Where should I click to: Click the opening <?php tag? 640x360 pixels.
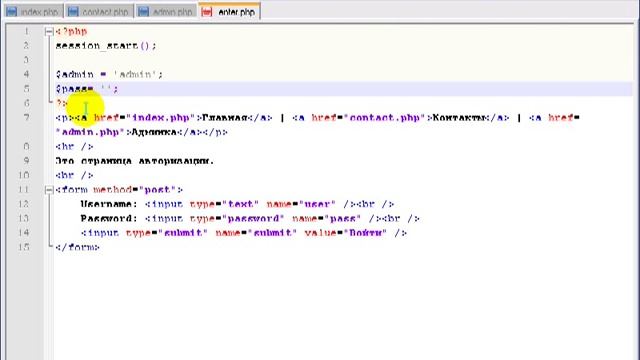(x=71, y=31)
